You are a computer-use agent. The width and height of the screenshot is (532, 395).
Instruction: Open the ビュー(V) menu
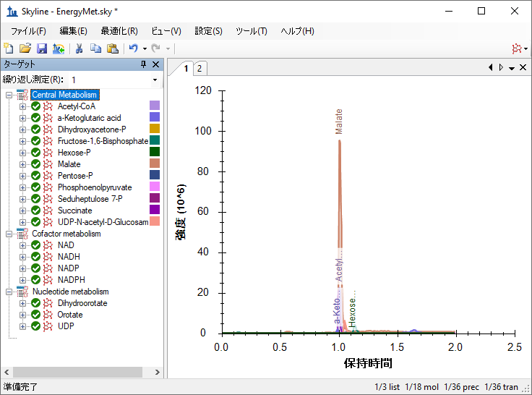166,31
